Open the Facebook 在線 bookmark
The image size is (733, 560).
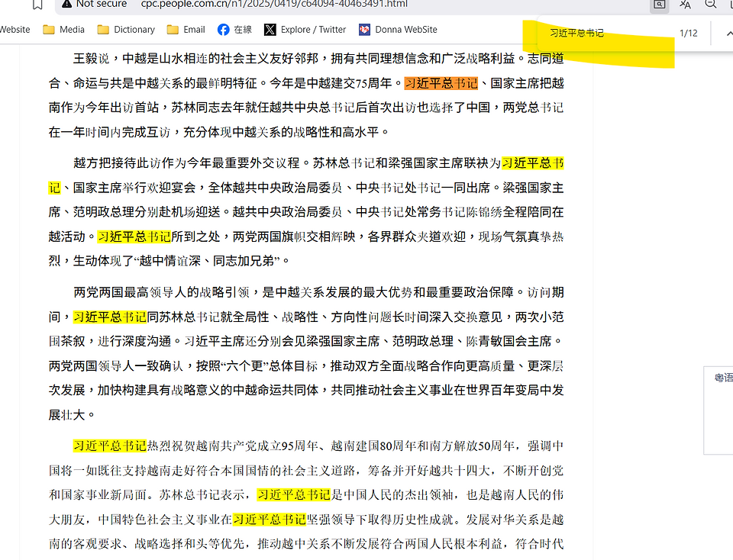pos(234,30)
